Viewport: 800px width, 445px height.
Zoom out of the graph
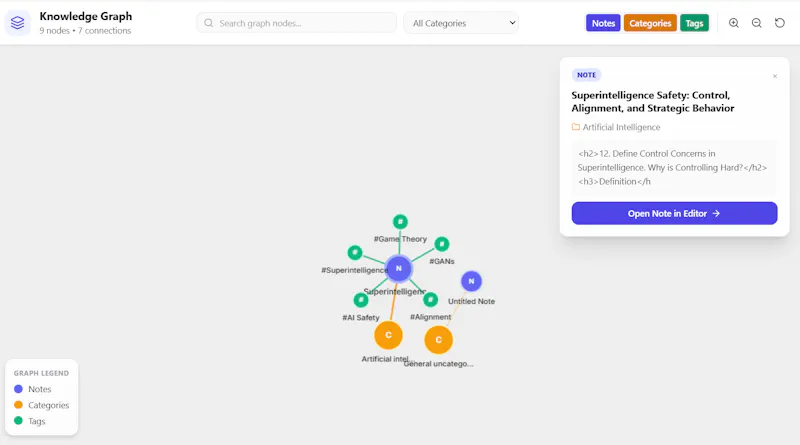(x=757, y=23)
